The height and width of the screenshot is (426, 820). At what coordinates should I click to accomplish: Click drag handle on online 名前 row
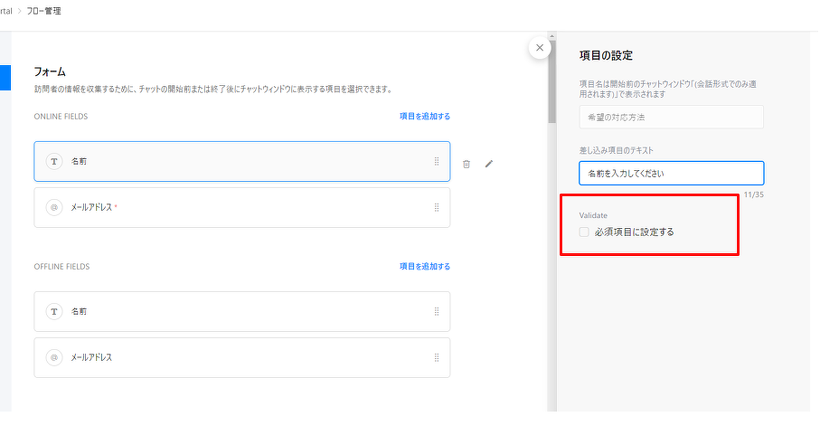[x=436, y=161]
